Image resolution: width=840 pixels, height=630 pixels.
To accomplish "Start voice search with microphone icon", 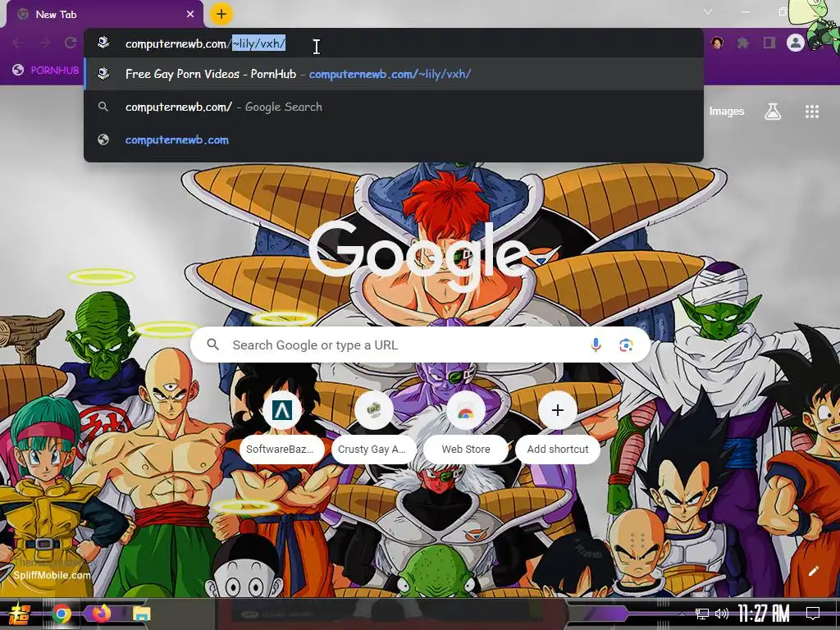I will (596, 345).
